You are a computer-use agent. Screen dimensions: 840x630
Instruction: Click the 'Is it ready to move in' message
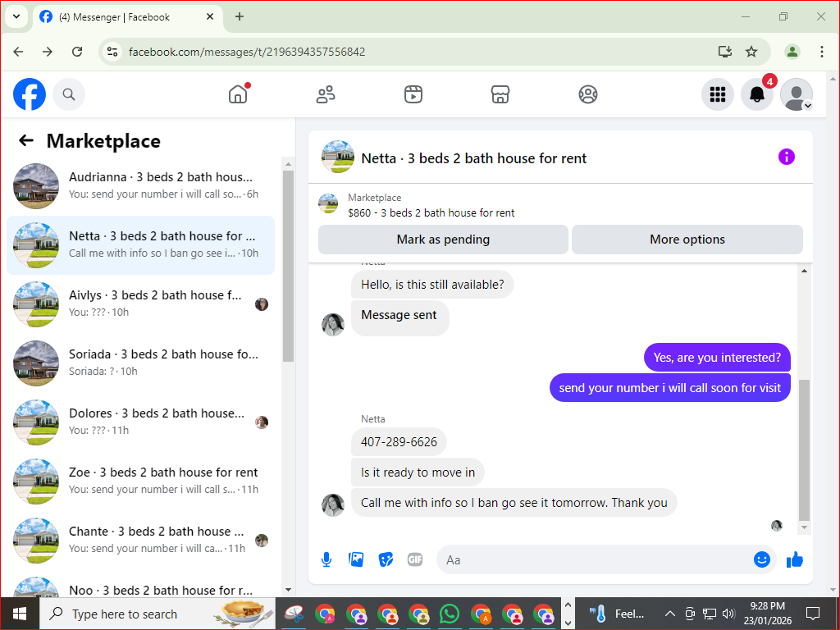click(418, 472)
